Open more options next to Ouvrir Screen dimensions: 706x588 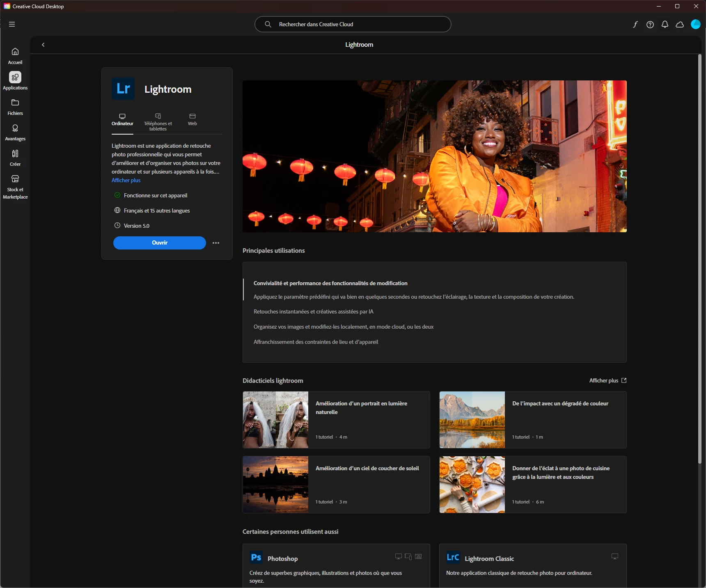[x=216, y=243]
